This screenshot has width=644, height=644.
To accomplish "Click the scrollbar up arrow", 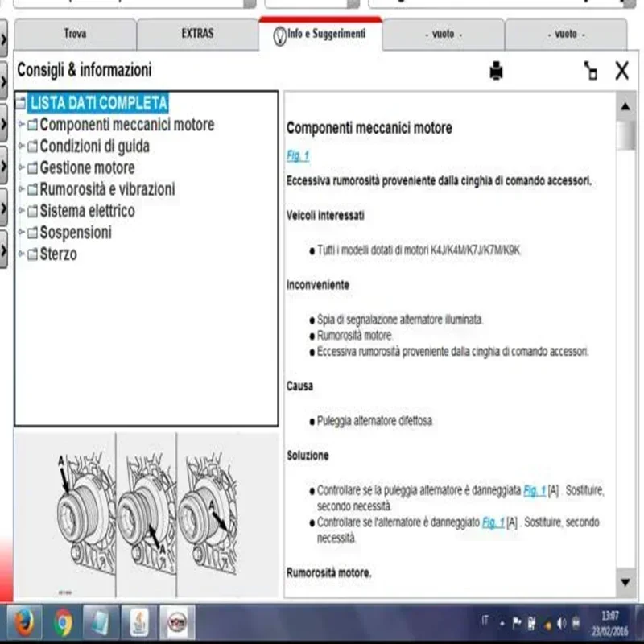I will pos(625,107).
